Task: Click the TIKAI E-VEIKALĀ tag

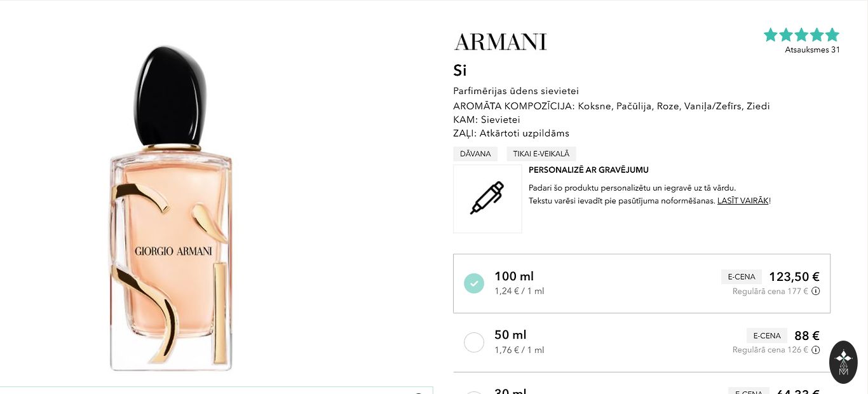Action: pos(541,154)
